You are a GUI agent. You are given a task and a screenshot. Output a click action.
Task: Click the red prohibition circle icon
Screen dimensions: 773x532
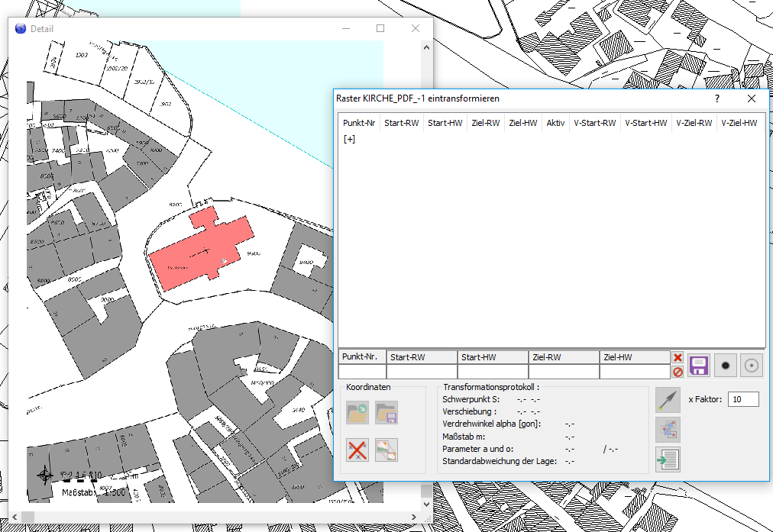(678, 372)
